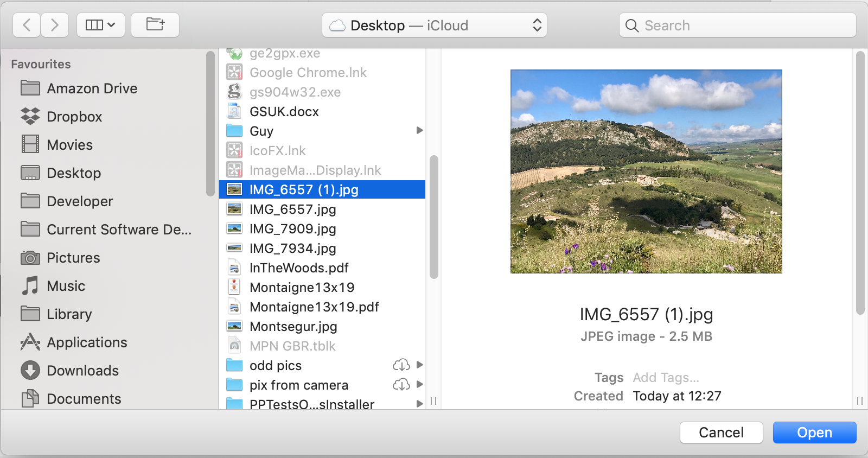
Task: Select the Music note icon
Action: point(30,285)
